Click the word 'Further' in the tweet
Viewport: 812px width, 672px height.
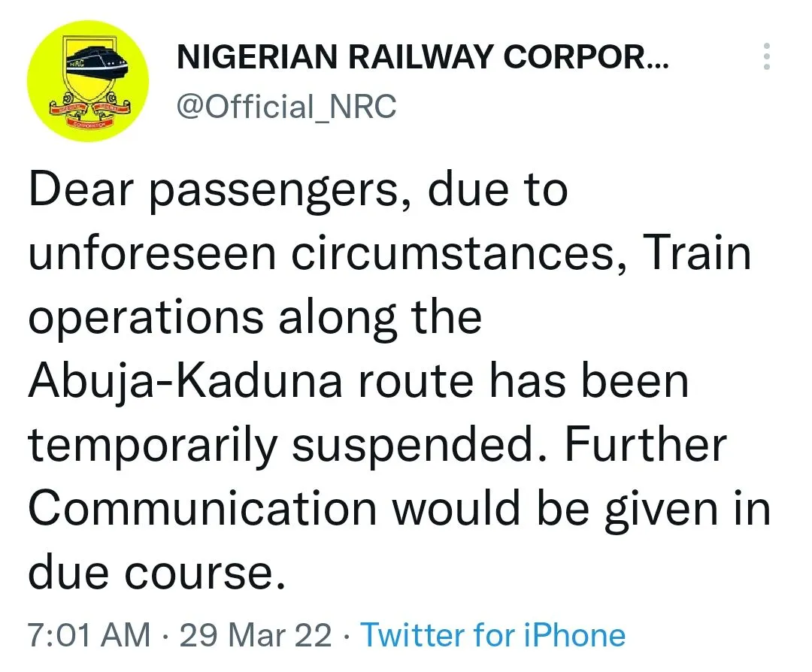click(645, 444)
